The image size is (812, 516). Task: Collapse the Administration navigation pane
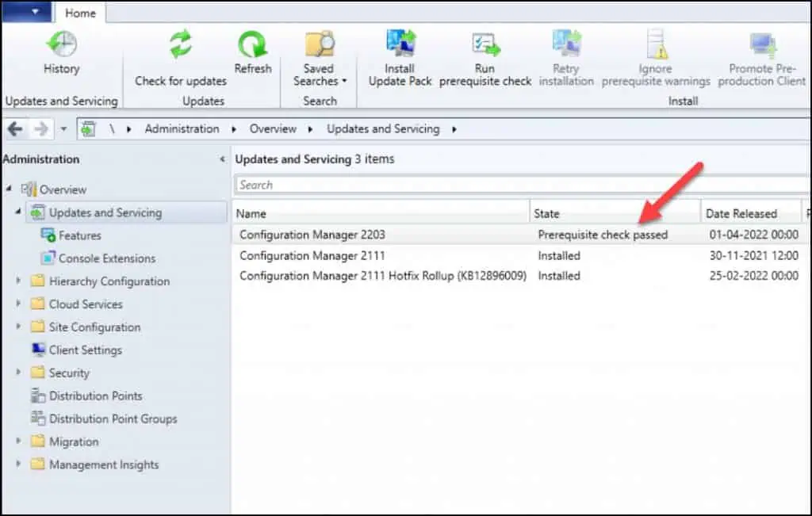222,159
